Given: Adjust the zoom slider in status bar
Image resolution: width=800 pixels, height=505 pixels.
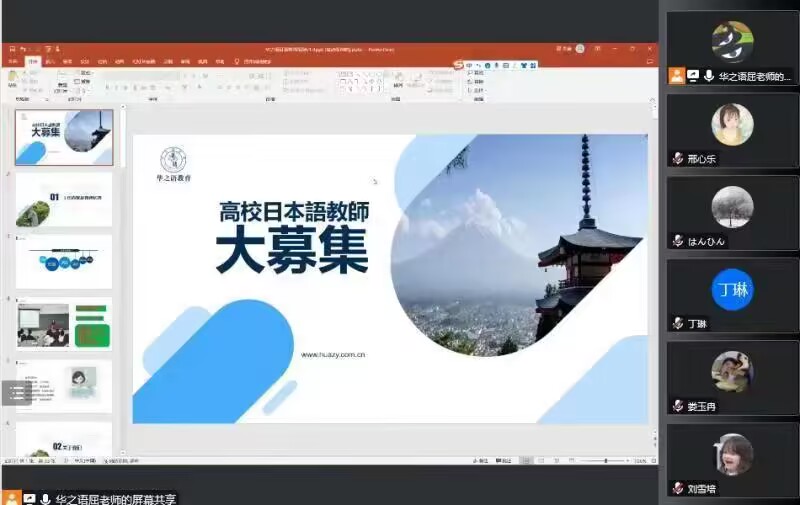Looking at the screenshot, I should click(x=606, y=460).
